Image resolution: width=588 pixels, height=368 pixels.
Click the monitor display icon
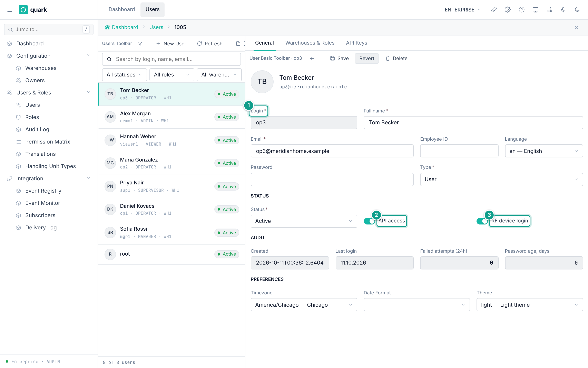click(535, 10)
